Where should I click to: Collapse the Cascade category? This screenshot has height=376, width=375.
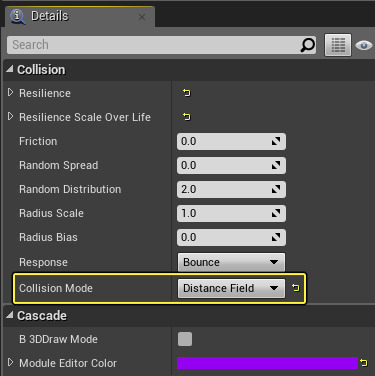(x=10, y=315)
